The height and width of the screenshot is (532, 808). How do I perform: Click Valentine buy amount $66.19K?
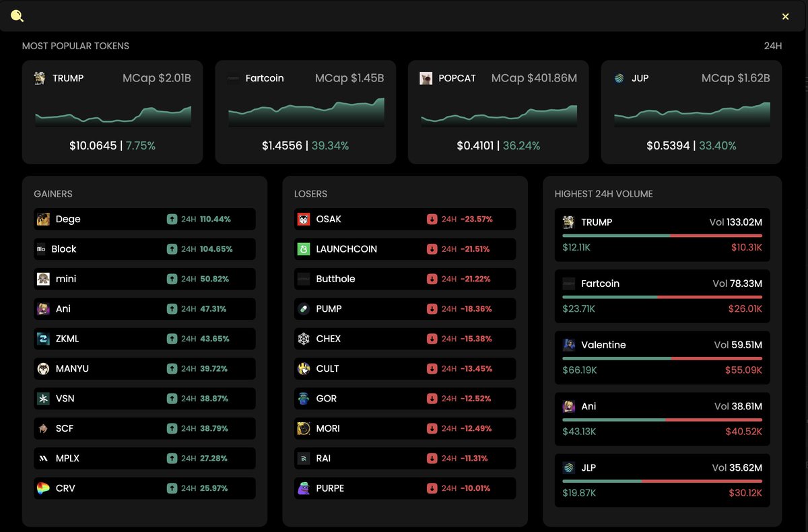click(580, 370)
